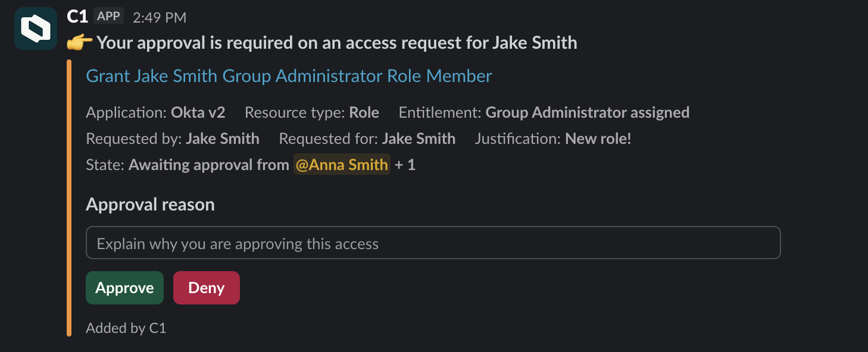This screenshot has width=868, height=352.
Task: Click the "Added by C1" footer text
Action: [x=126, y=328]
